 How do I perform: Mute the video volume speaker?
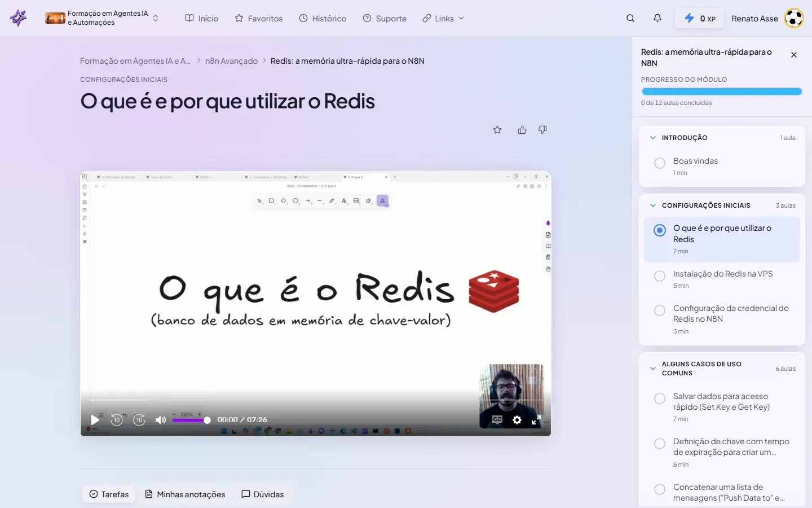click(161, 420)
